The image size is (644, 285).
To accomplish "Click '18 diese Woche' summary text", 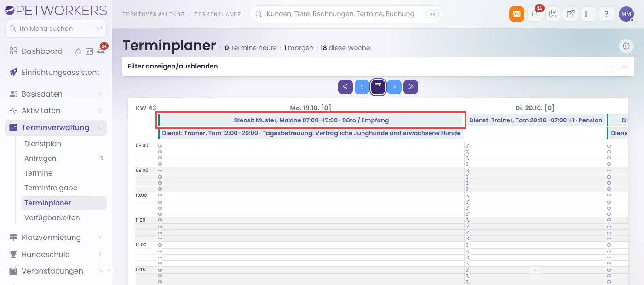I will (x=345, y=48).
